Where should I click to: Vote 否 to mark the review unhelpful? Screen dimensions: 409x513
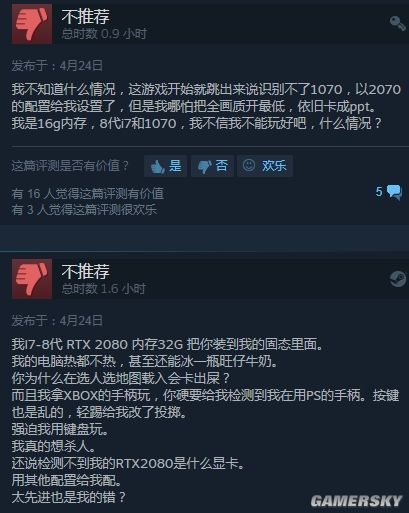212,166
